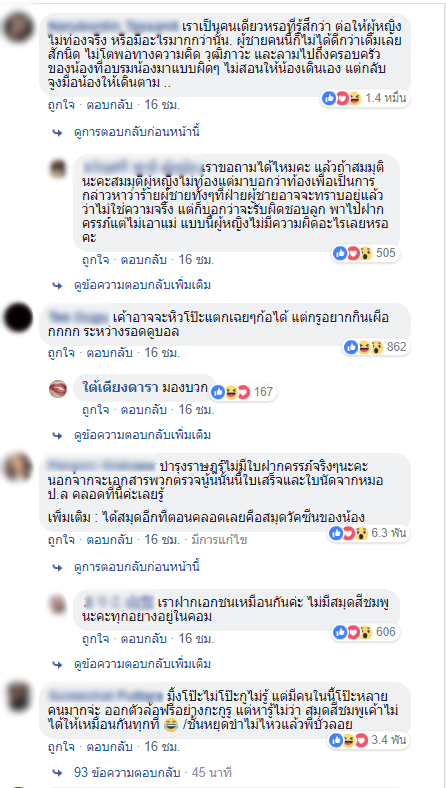Click the red lips avatar of ใต้เตียงดารา
The height and width of the screenshot is (788, 446).
[x=58, y=388]
